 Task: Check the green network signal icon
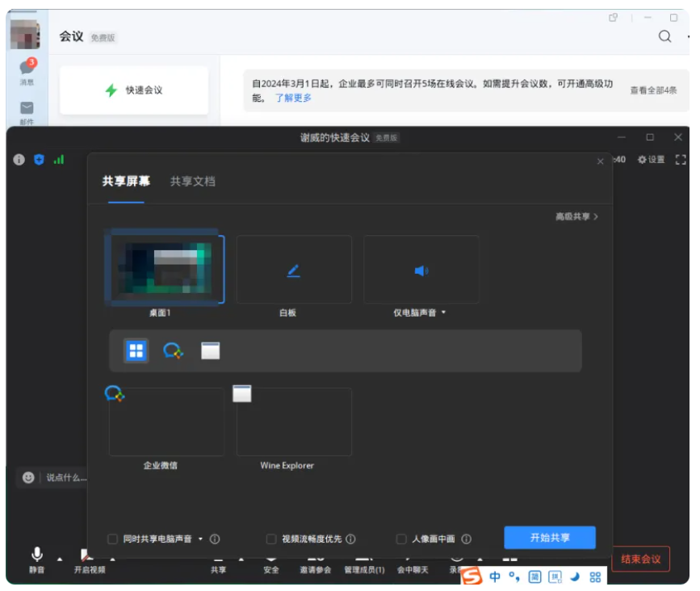tap(59, 159)
